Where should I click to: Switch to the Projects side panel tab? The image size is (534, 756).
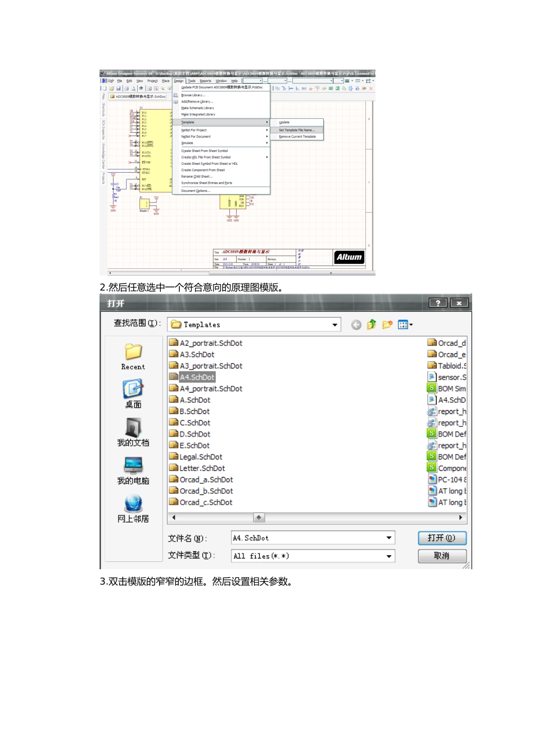click(x=103, y=178)
